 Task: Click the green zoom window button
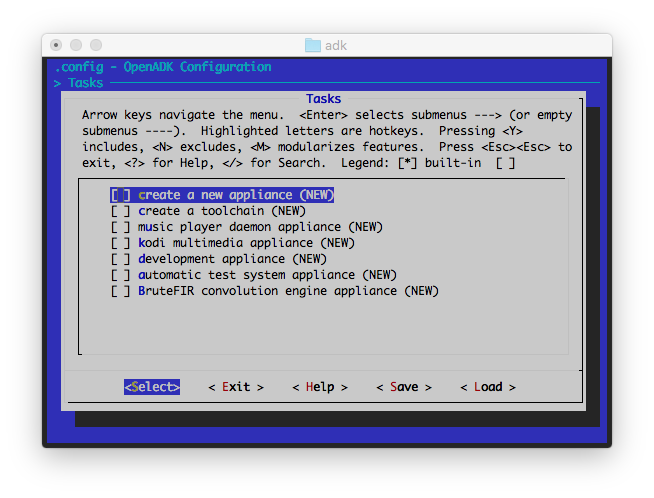96,45
